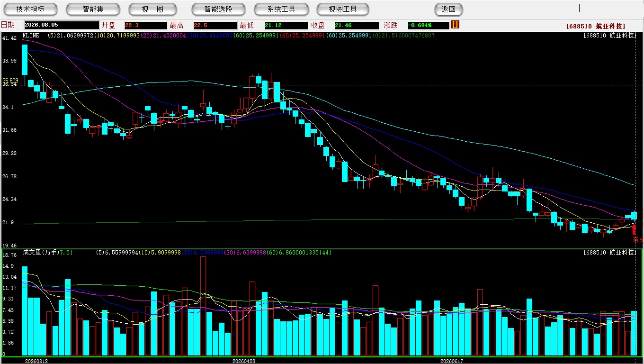Click the 26.78 price axis label
Image resolution: width=644 pixels, height=364 pixels.
click(x=9, y=176)
